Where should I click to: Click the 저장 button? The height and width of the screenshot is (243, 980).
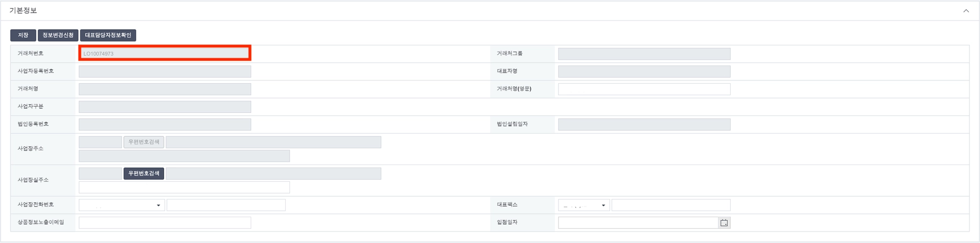coord(23,35)
